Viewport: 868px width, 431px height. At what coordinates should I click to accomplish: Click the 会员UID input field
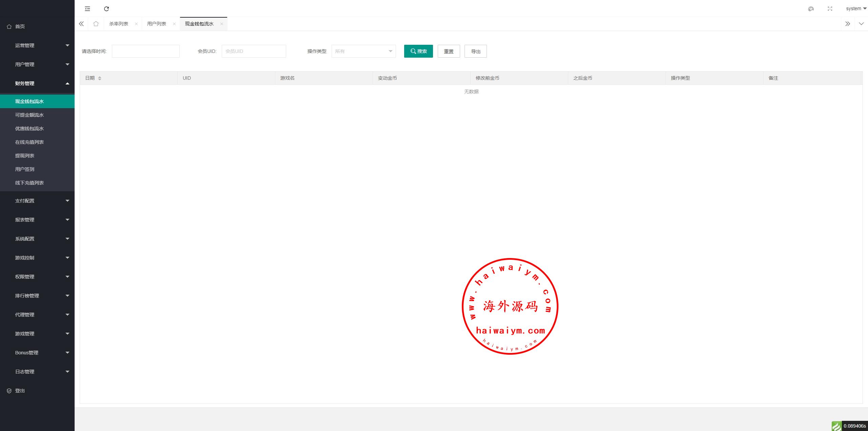pyautogui.click(x=254, y=51)
